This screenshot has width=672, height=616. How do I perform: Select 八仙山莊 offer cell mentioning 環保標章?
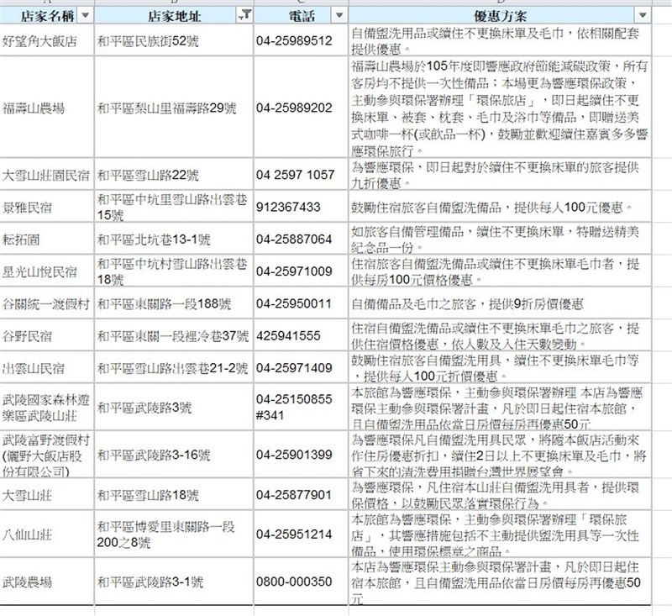[x=500, y=534]
